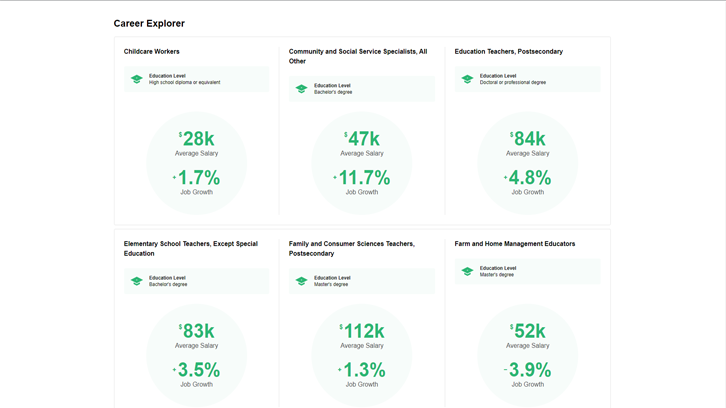This screenshot has width=726, height=408.
Task: Click graduation cap icon in Elementary School Teachers card
Action: click(137, 281)
